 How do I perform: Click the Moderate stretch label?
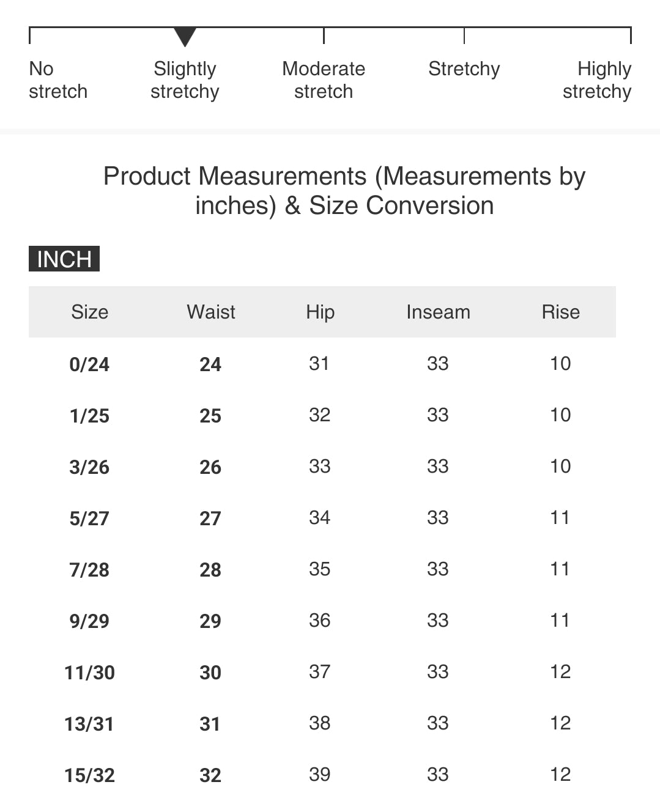[x=324, y=80]
